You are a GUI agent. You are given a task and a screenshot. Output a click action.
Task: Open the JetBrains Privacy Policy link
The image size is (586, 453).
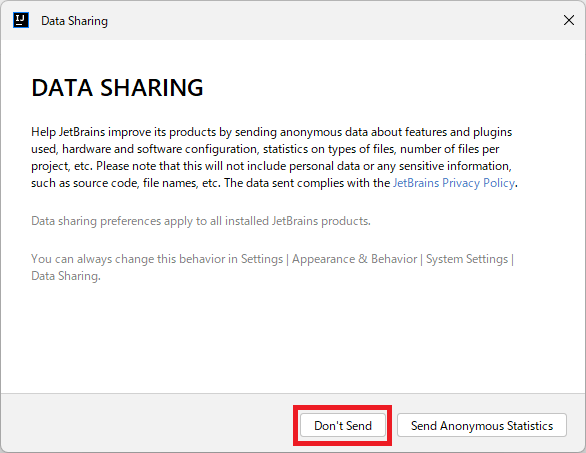click(x=454, y=183)
